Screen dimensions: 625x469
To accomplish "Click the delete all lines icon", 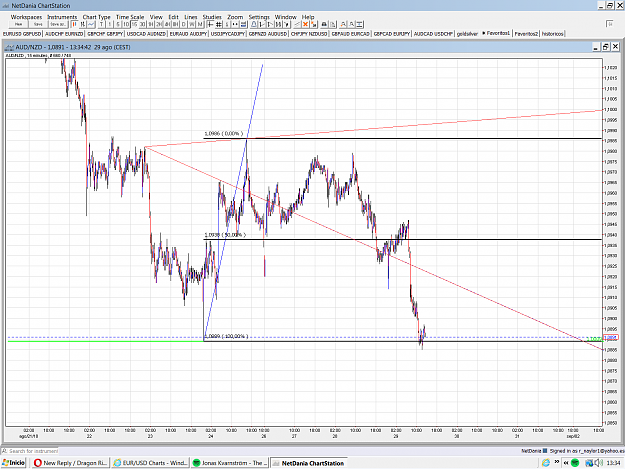I will click(x=314, y=24).
